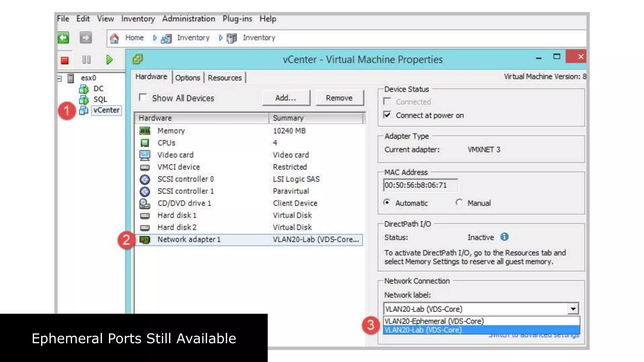Enable Show All Devices checkbox

pyautogui.click(x=143, y=98)
